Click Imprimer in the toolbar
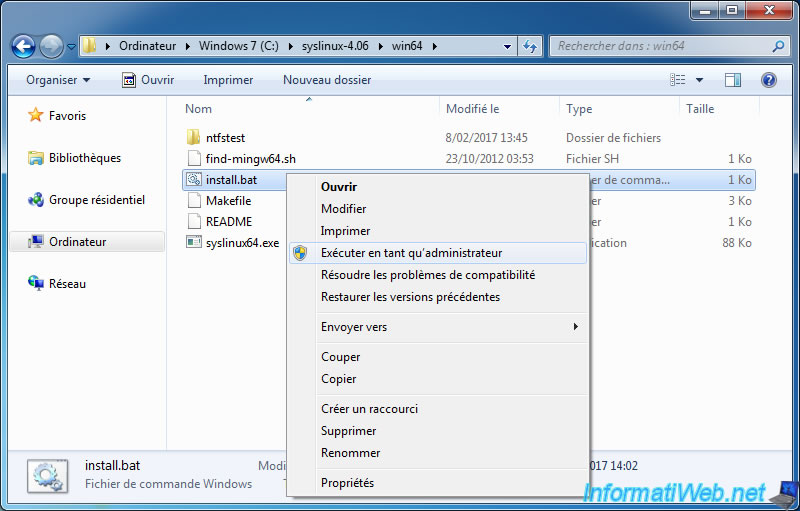Screen dimensions: 800x511 (x=228, y=80)
